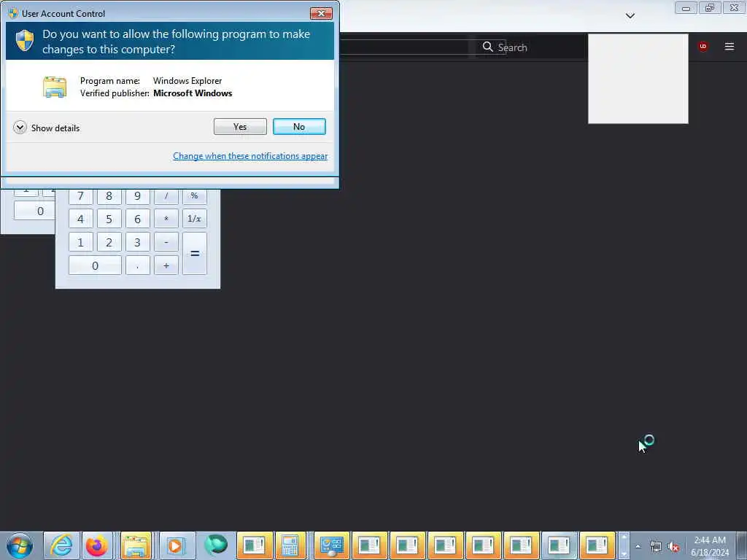Viewport: 747px width, 560px height.
Task: Click the 7 key on the calculator
Action: (x=80, y=195)
